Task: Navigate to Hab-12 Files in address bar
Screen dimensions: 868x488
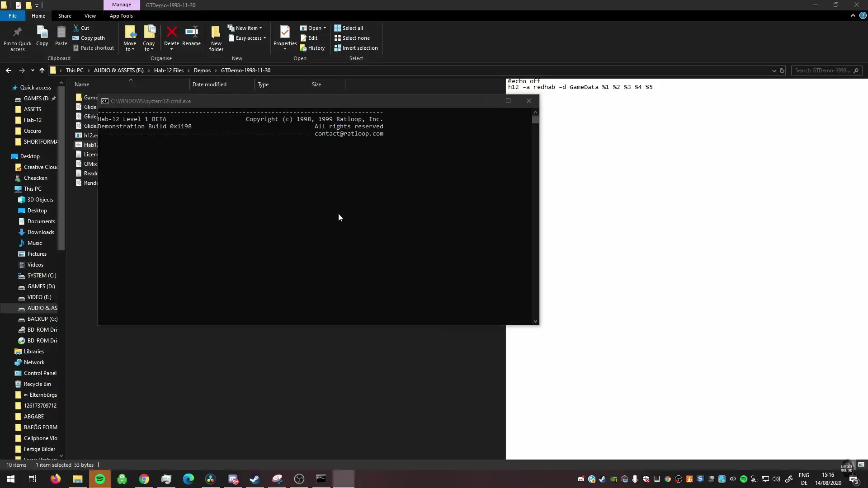Action: click(169, 70)
